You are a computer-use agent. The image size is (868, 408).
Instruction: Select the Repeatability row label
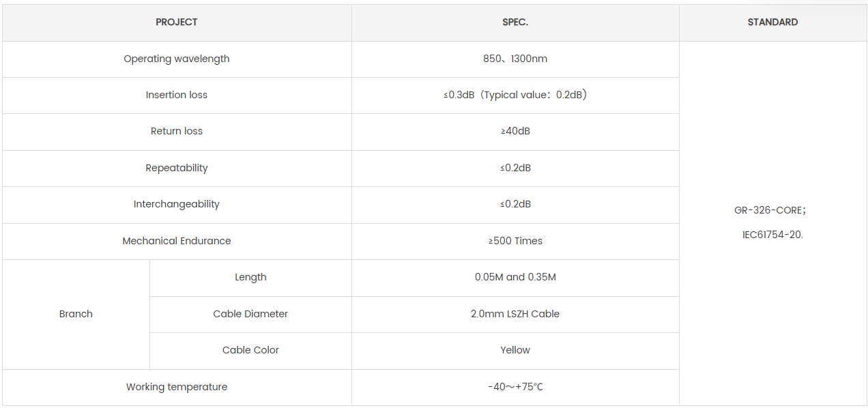[177, 168]
